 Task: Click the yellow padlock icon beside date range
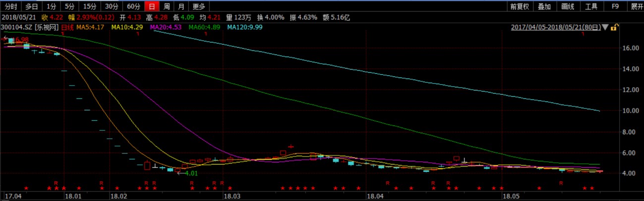[614, 27]
